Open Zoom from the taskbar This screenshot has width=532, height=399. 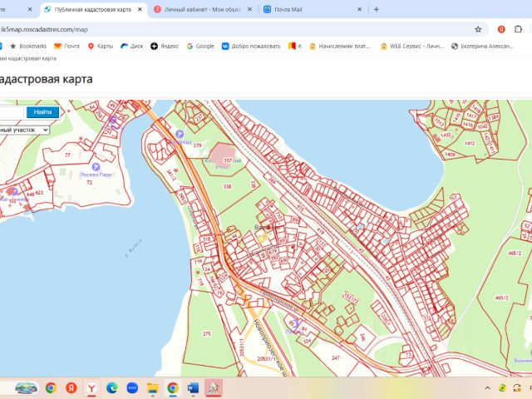click(x=131, y=387)
